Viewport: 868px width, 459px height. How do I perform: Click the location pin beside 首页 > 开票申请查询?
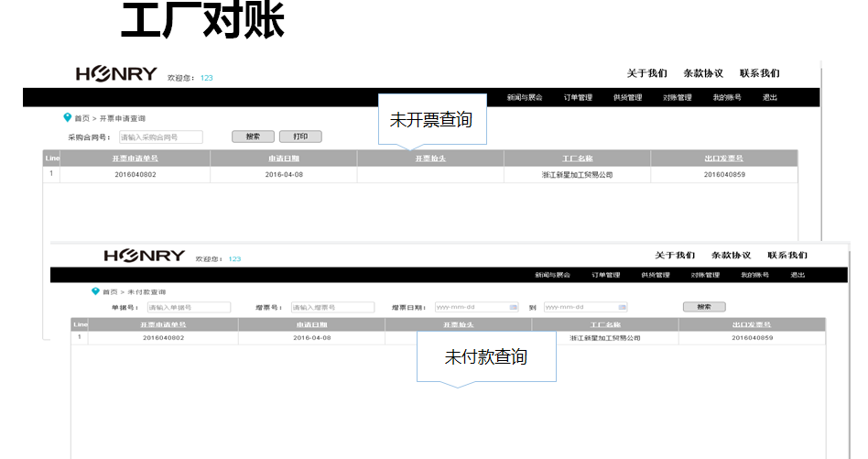68,117
